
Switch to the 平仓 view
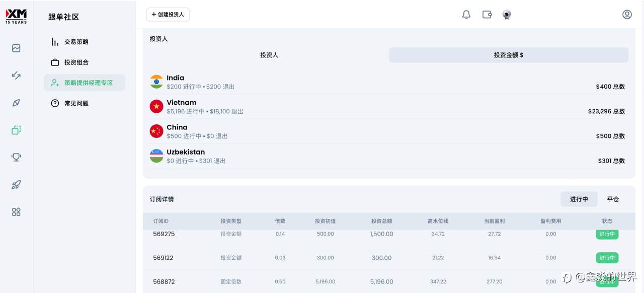click(x=613, y=199)
